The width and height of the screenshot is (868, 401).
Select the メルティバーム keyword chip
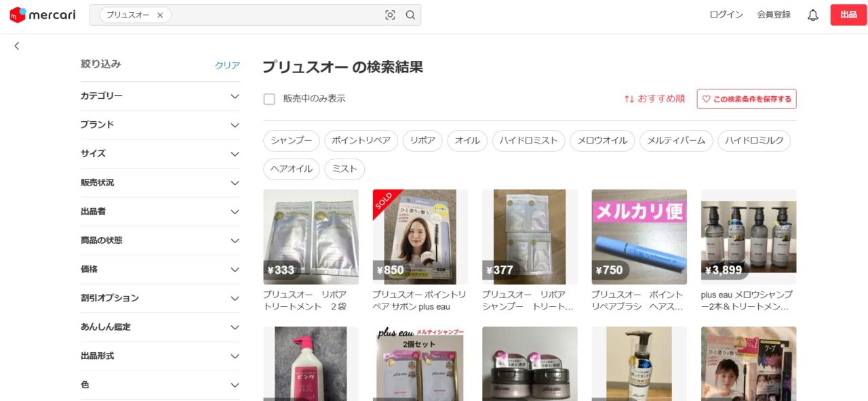coord(676,141)
